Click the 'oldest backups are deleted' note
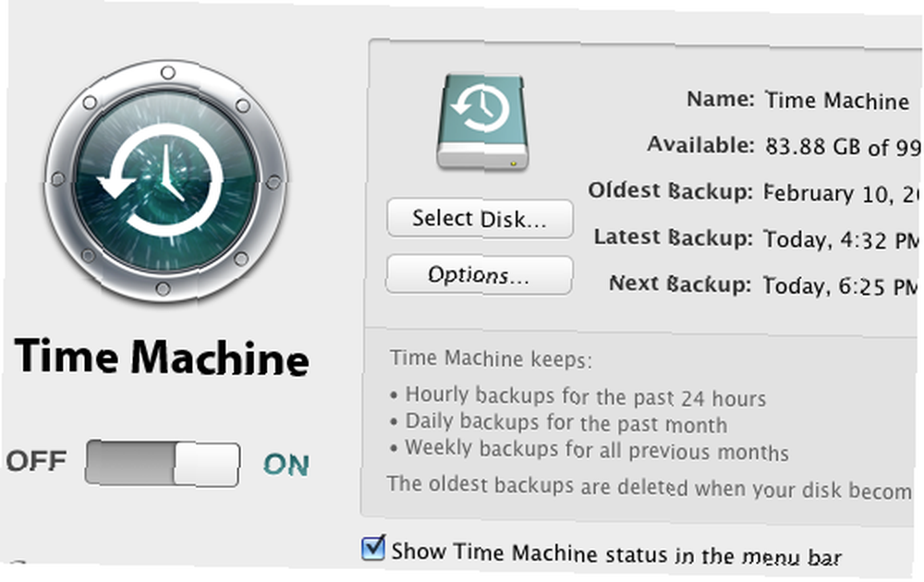Image resolution: width=924 pixels, height=582 pixels. point(649,487)
